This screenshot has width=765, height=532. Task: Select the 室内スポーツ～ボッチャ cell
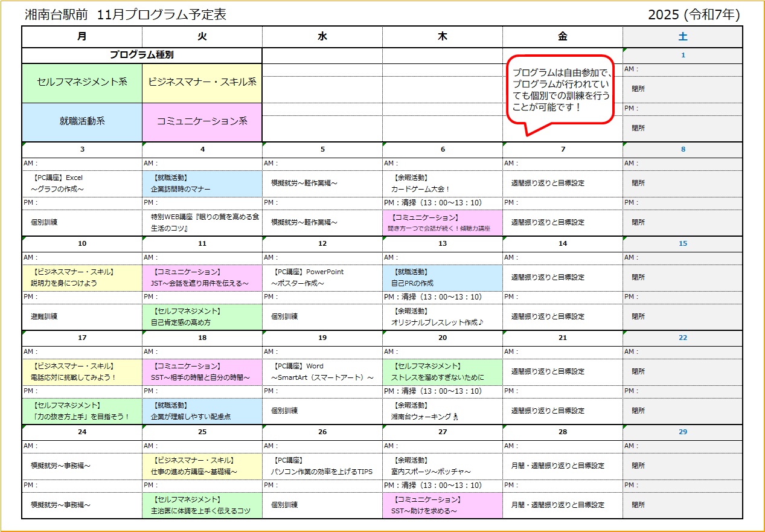pyautogui.click(x=442, y=466)
